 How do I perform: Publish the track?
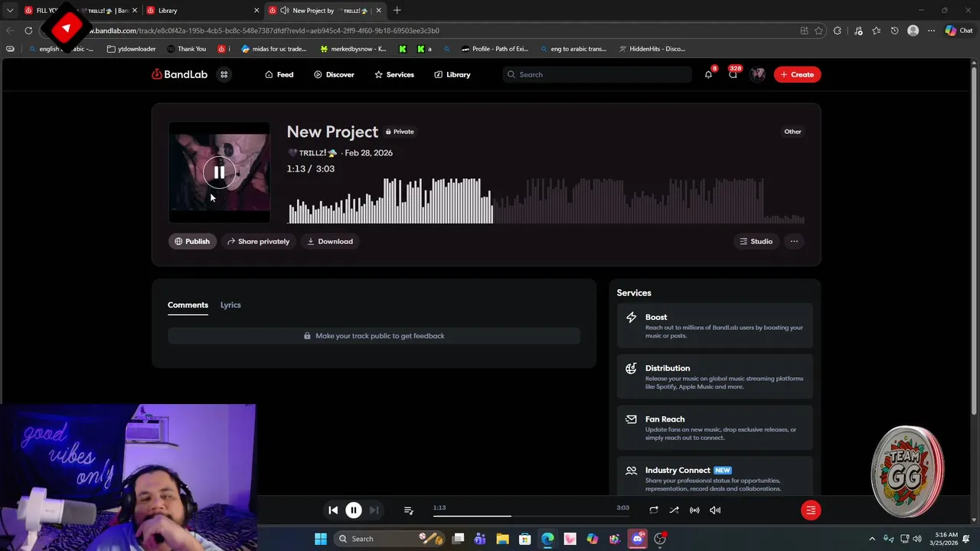(x=192, y=241)
